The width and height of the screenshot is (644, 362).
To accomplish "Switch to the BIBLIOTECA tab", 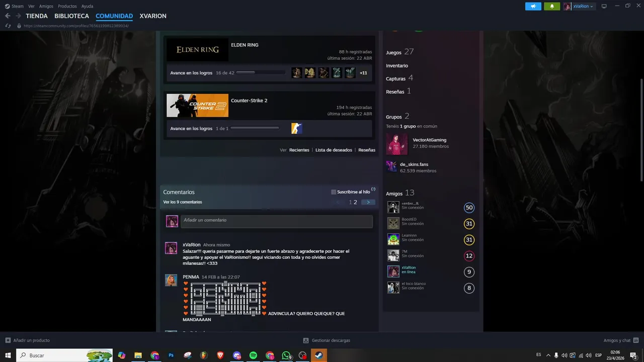I will click(71, 16).
